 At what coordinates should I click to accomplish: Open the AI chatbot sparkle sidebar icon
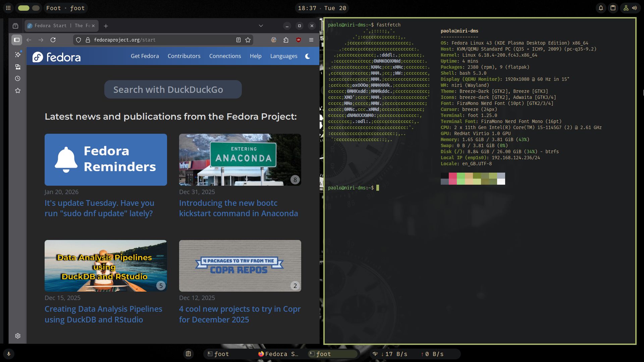pyautogui.click(x=18, y=54)
